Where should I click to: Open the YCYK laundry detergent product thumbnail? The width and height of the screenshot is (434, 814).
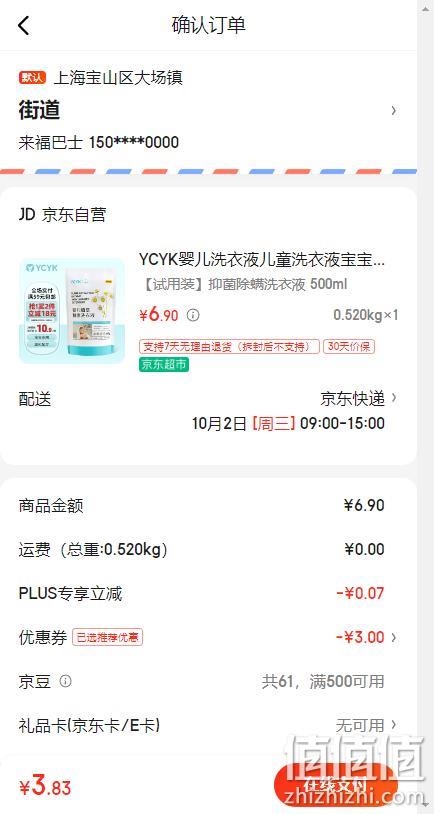[72, 310]
